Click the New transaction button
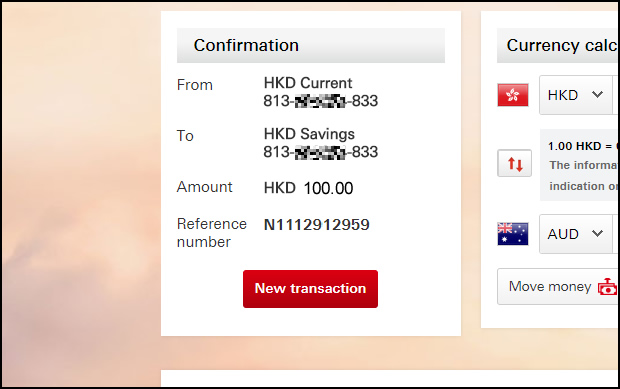Viewport: 620px width, 389px height. tap(310, 289)
